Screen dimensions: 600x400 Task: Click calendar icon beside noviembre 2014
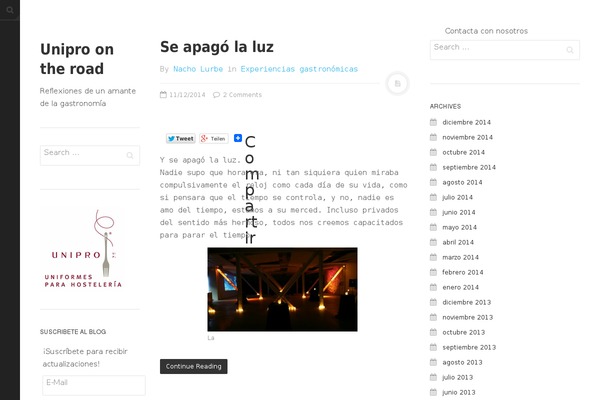(433, 137)
